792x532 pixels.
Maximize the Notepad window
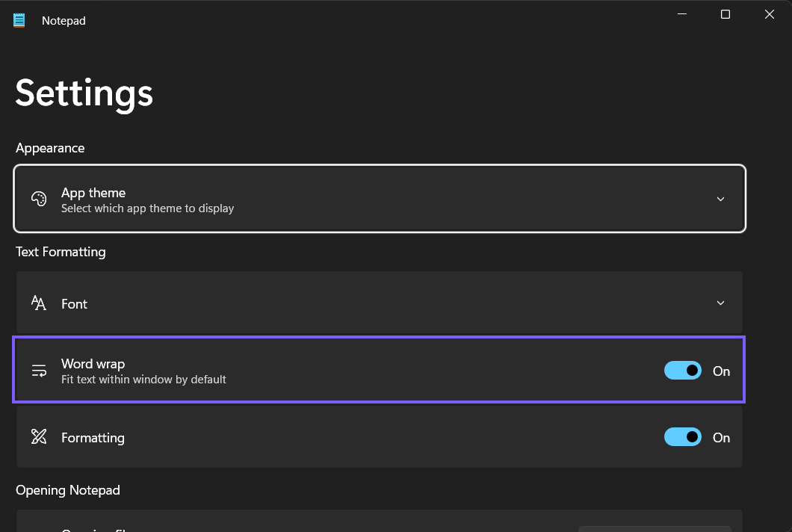(726, 14)
